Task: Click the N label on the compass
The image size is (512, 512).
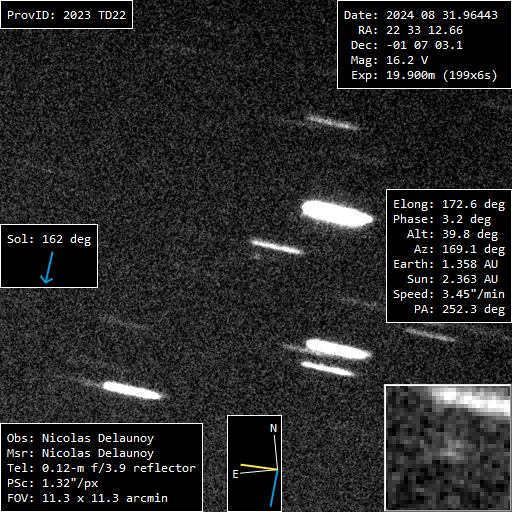Action: click(x=273, y=428)
